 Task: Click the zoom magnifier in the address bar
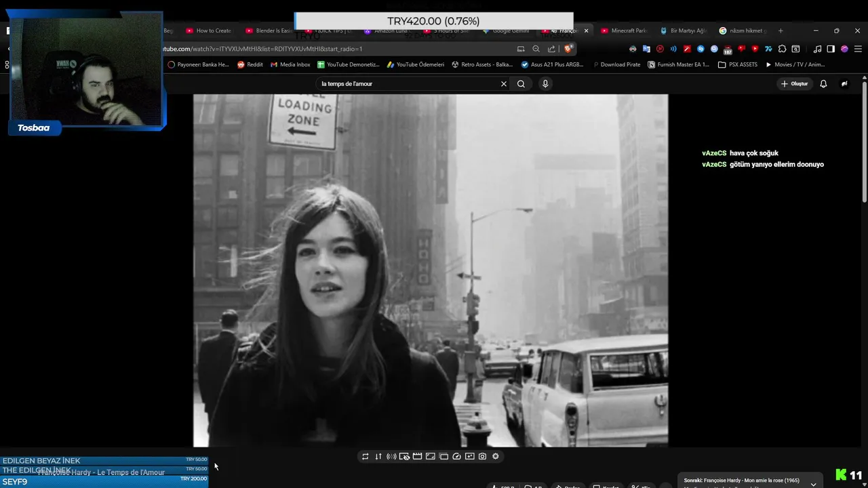point(536,49)
